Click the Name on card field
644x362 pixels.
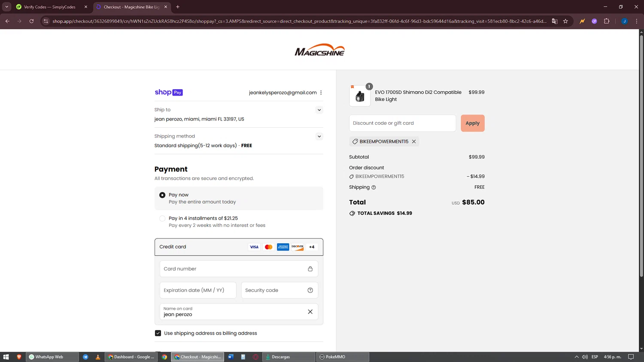[239, 312]
